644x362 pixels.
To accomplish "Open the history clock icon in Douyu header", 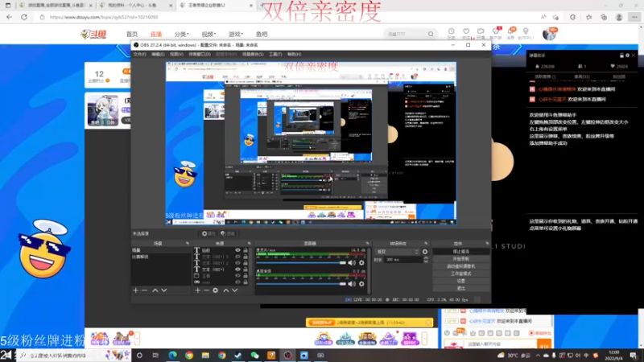I will click(452, 31).
